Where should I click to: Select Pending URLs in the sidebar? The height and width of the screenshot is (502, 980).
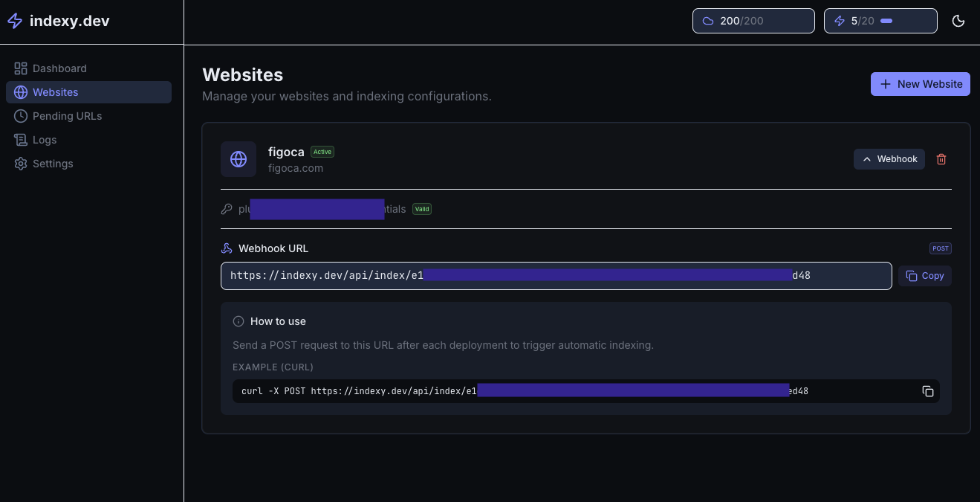[67, 116]
